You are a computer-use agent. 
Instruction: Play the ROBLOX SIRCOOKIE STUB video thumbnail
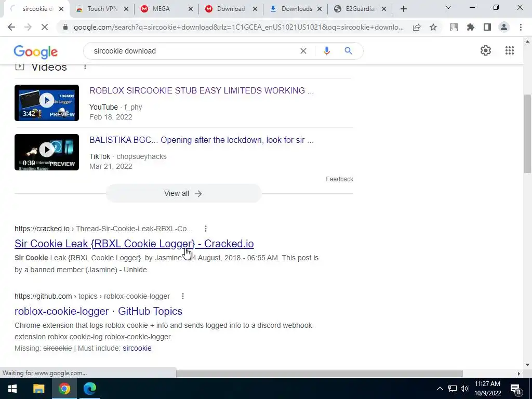[47, 103]
